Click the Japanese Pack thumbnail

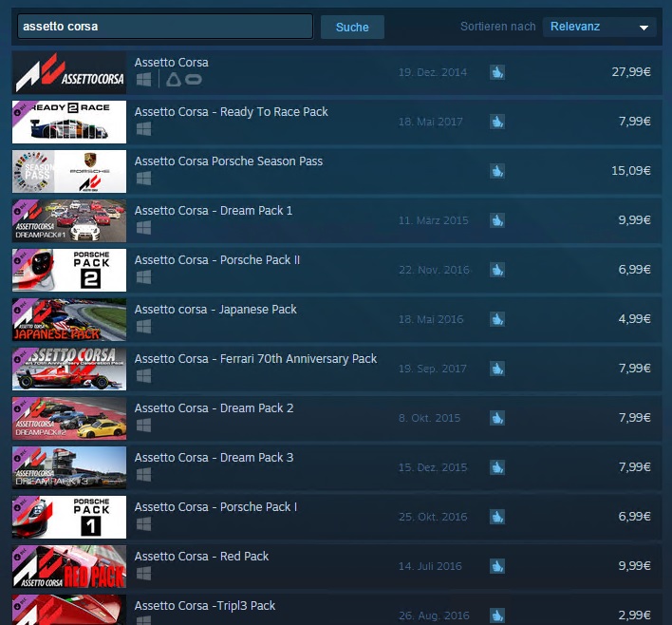tap(69, 319)
